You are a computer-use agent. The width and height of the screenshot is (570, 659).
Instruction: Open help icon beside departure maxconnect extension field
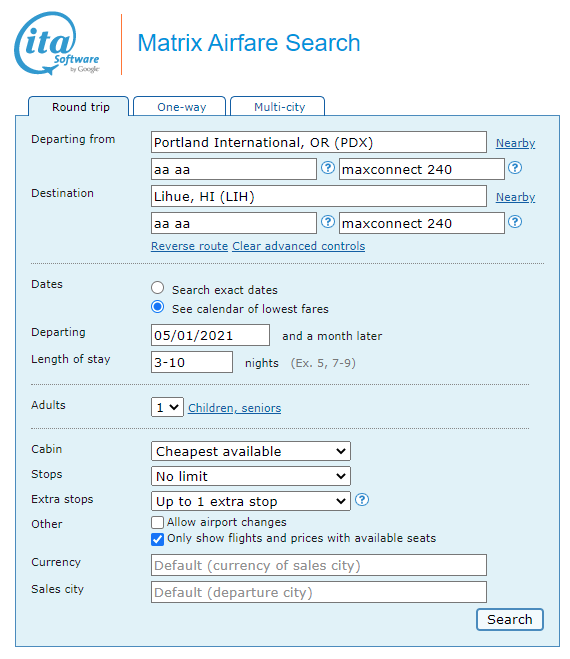click(x=515, y=168)
